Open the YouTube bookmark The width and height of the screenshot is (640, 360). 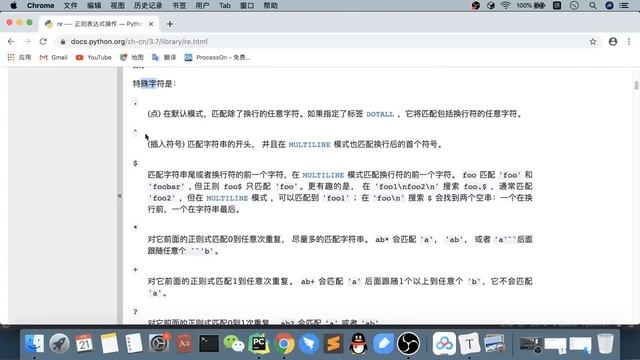pyautogui.click(x=93, y=58)
